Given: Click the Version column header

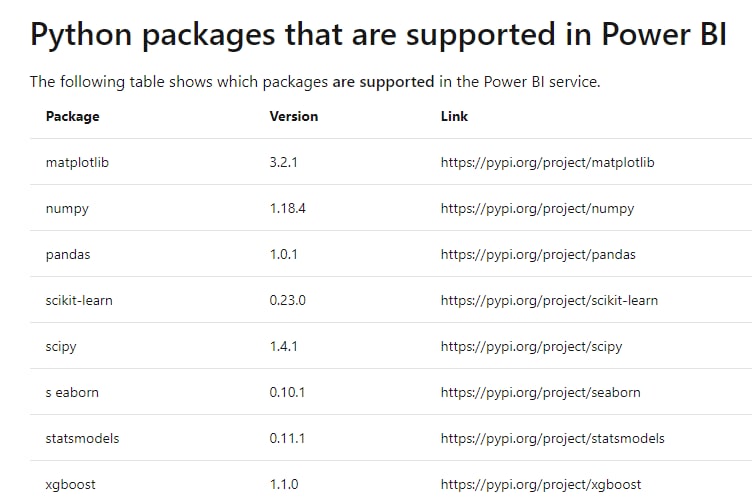Looking at the screenshot, I should [294, 117].
